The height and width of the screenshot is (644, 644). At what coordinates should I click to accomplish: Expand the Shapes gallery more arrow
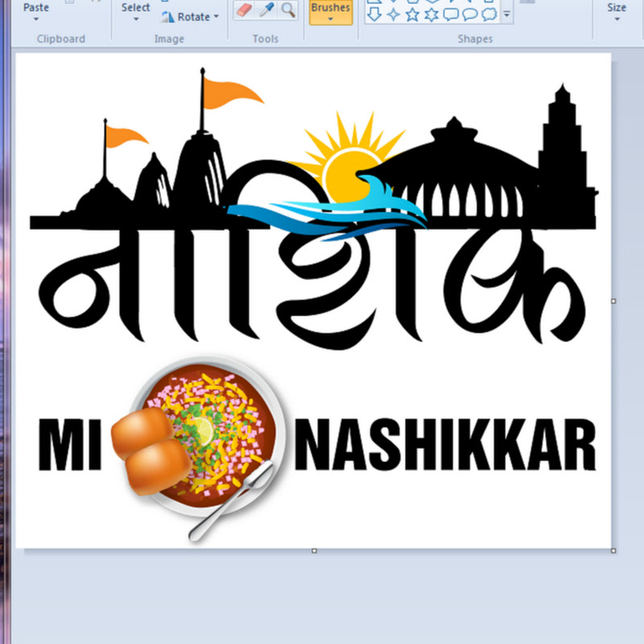point(506,14)
